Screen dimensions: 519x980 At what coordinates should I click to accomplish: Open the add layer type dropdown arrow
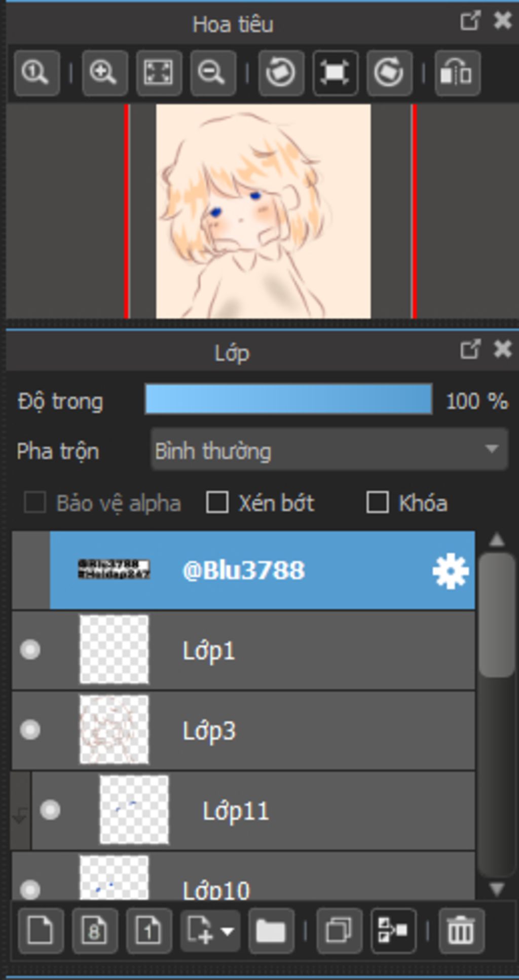coord(228,931)
